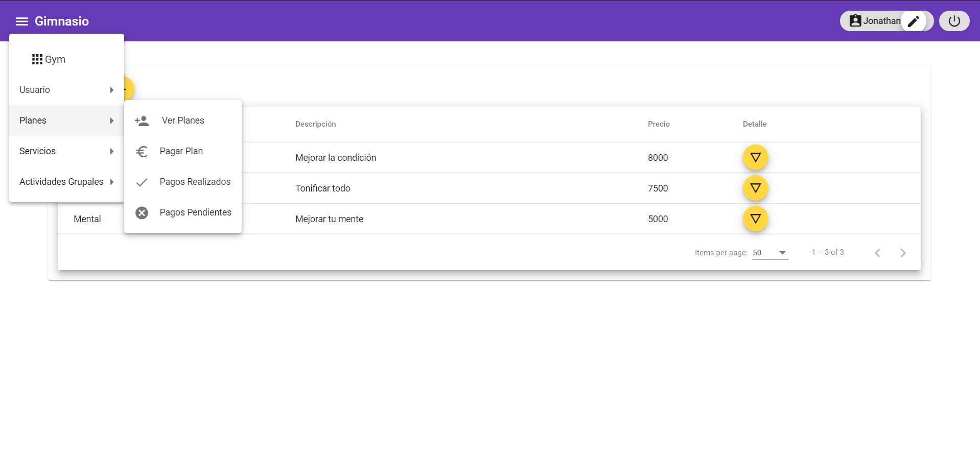
Task: Open the Items per page dropdown
Action: [x=770, y=253]
